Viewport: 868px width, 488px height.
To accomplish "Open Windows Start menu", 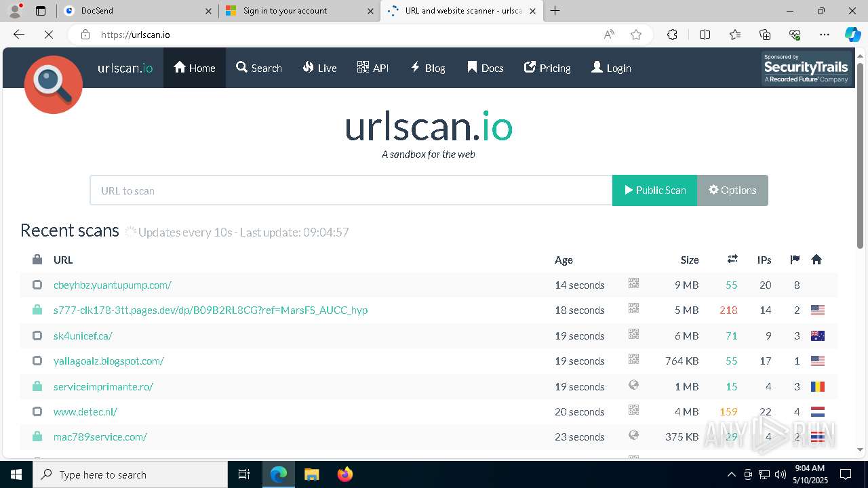I will [x=16, y=474].
